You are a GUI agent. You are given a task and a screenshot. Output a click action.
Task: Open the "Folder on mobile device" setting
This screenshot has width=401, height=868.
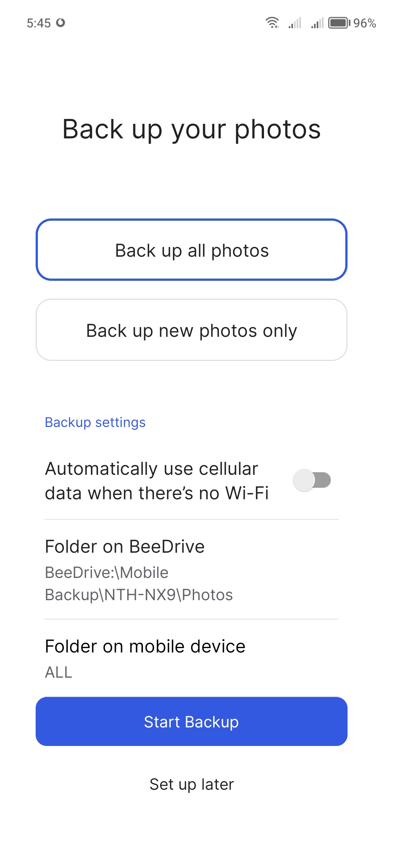(x=145, y=647)
